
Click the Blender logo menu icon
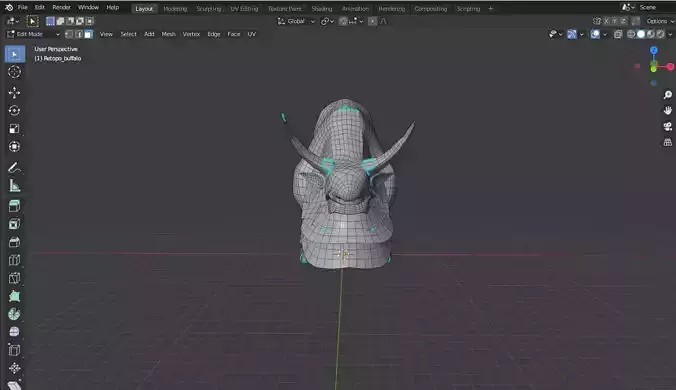(9, 7)
